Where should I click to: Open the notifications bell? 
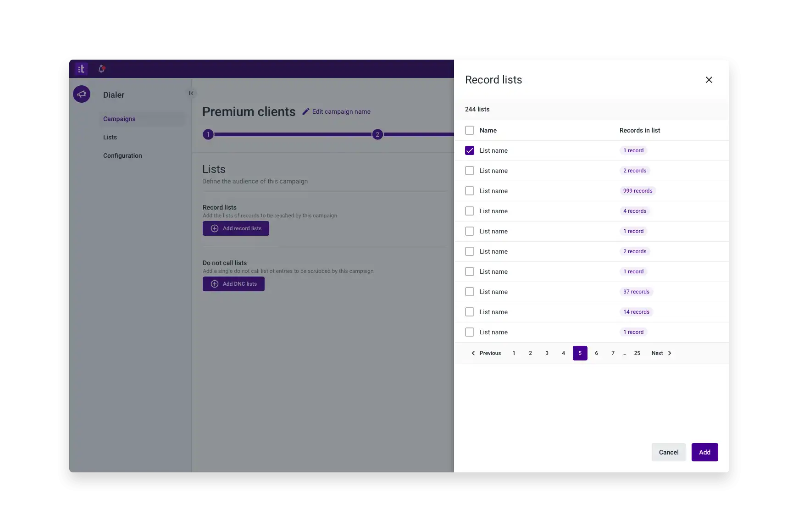coord(101,69)
